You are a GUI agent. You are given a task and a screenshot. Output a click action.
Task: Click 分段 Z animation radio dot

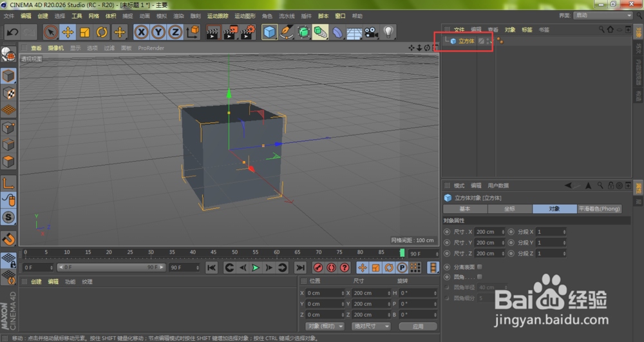point(511,254)
